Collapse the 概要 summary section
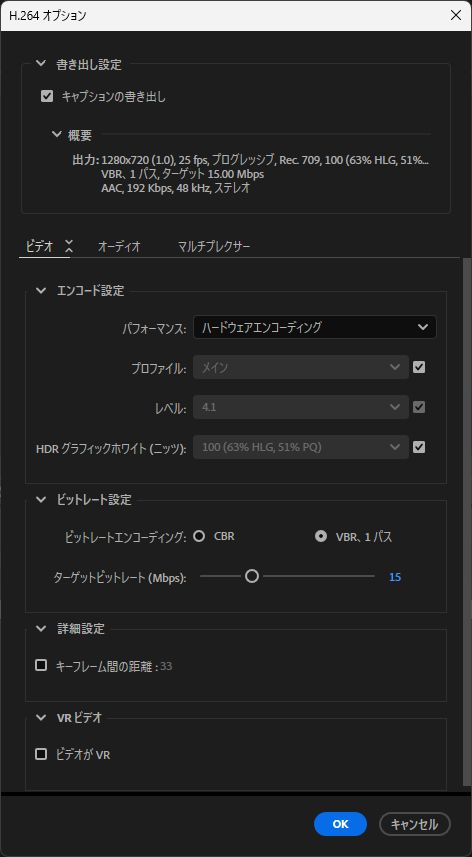 (57, 134)
